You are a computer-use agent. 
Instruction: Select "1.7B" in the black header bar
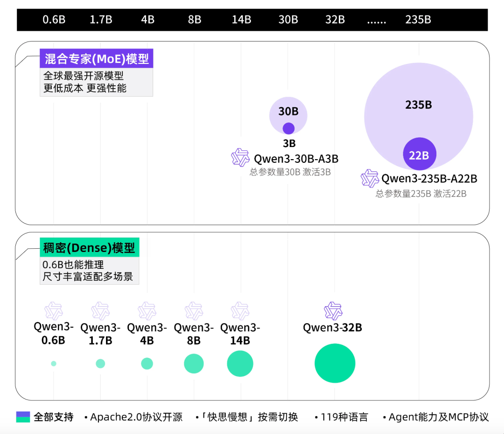pos(101,20)
